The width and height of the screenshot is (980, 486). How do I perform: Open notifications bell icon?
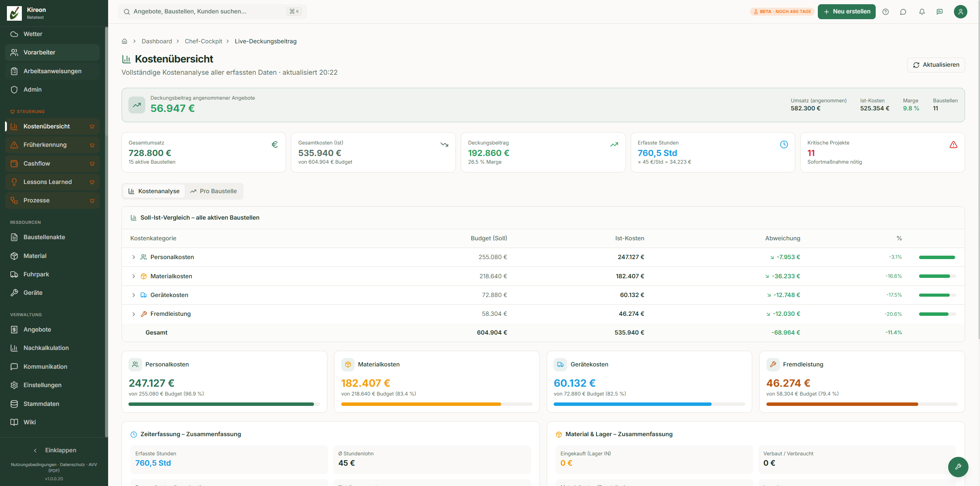coord(922,11)
